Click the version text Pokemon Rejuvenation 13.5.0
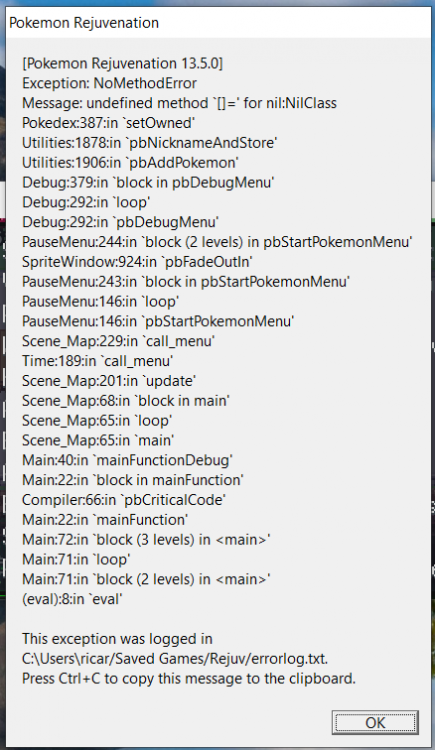This screenshot has width=435, height=750. (x=123, y=63)
